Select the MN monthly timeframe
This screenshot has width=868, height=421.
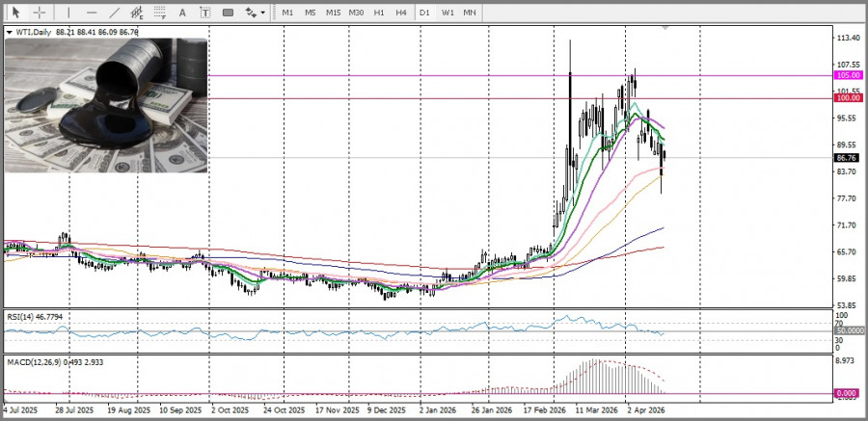coord(470,13)
